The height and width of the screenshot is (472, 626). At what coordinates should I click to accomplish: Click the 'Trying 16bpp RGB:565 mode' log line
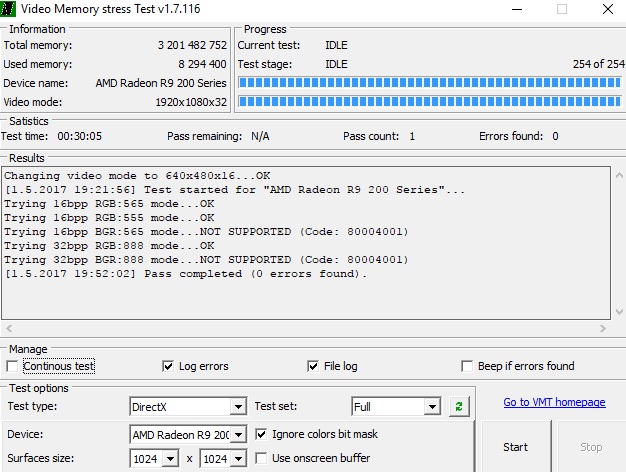pos(109,204)
